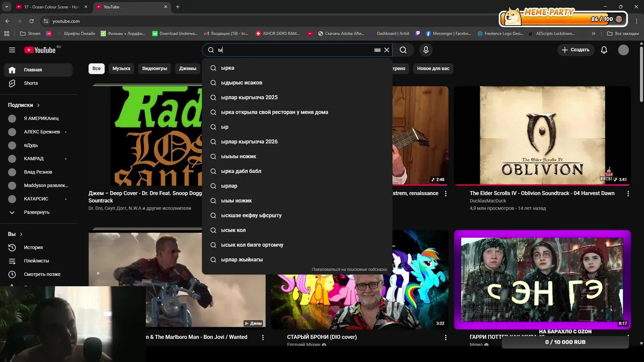Start voice search with microphone icon

point(426,50)
